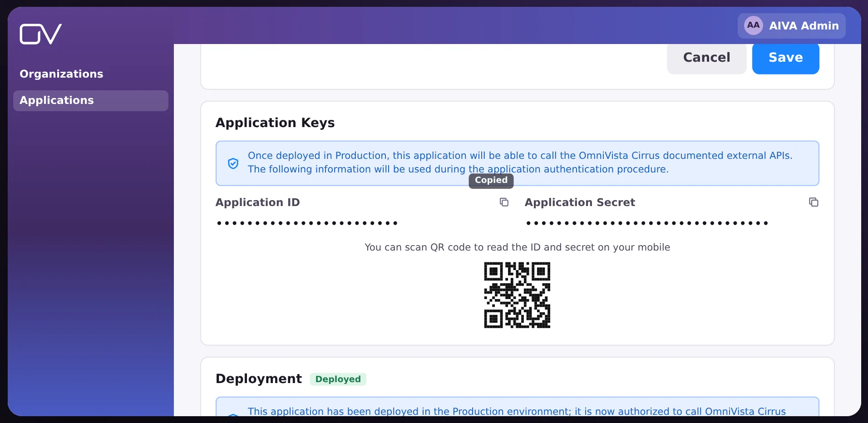The width and height of the screenshot is (868, 423).
Task: Open the Applications section
Action: (x=91, y=100)
